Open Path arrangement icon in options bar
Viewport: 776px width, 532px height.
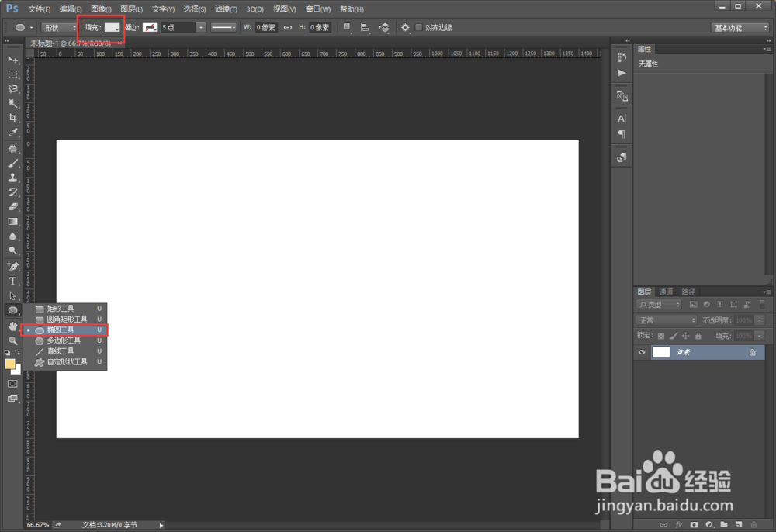(383, 28)
